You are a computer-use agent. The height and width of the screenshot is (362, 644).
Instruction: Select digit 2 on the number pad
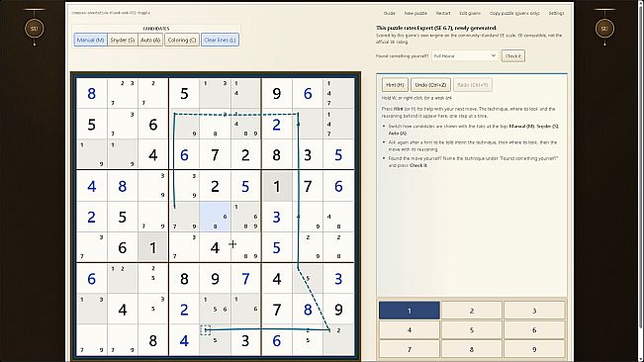472,311
